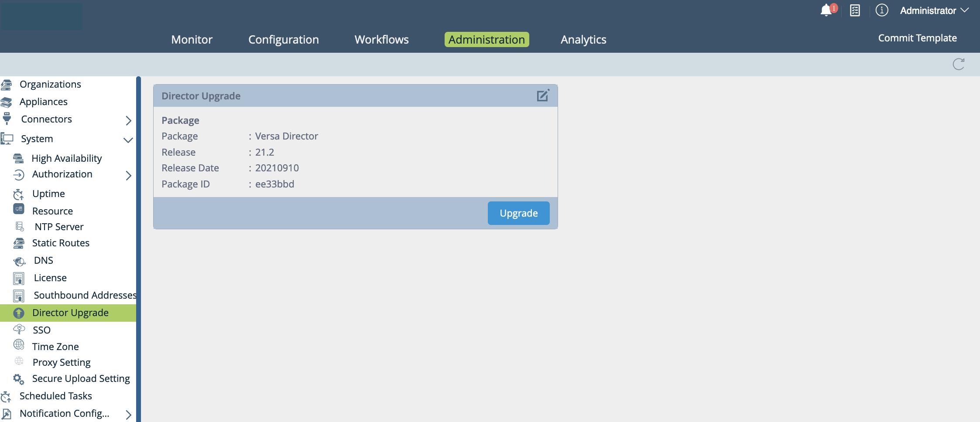Click the Uptime stopwatch icon

18,194
